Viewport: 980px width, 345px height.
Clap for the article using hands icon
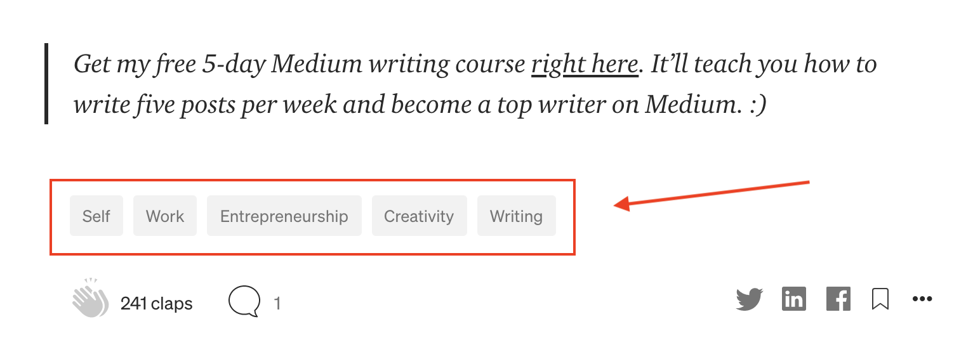(90, 298)
